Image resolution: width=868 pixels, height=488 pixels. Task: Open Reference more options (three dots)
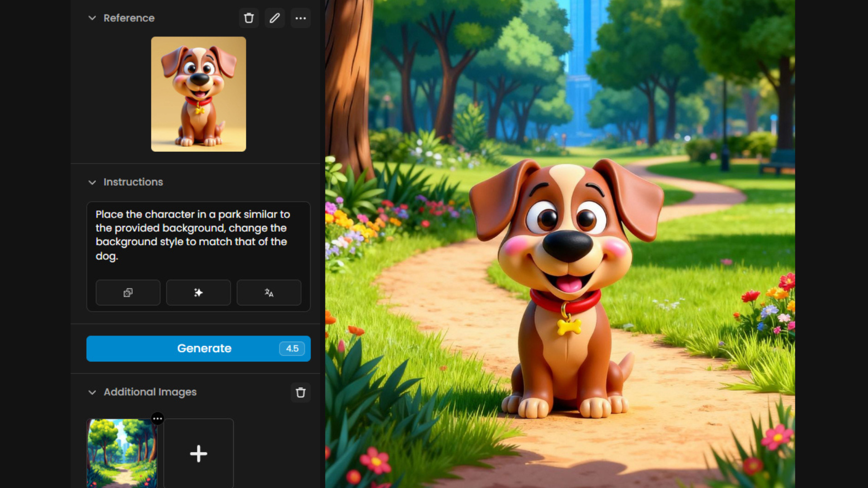pyautogui.click(x=301, y=18)
